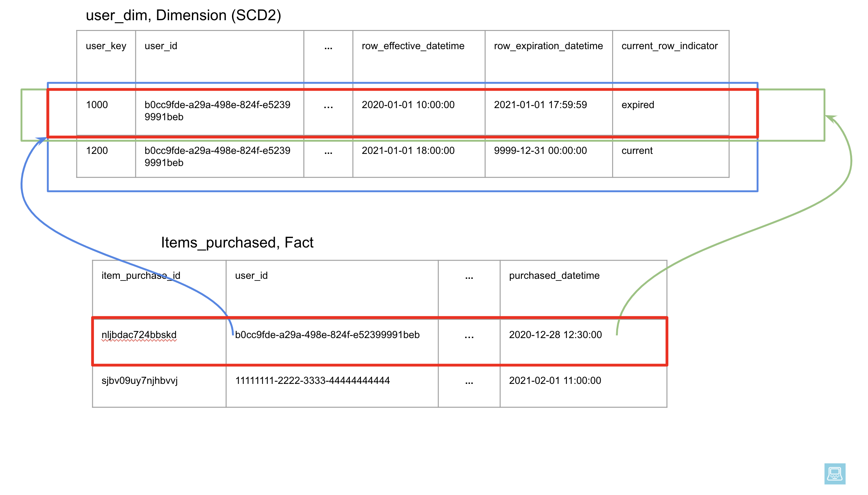Click the 9999-12-31 00:00:00 expiration cell
This screenshot has width=868, height=495.
tap(540, 151)
